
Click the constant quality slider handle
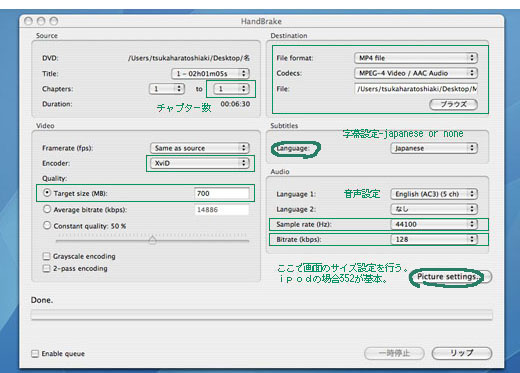[152, 240]
